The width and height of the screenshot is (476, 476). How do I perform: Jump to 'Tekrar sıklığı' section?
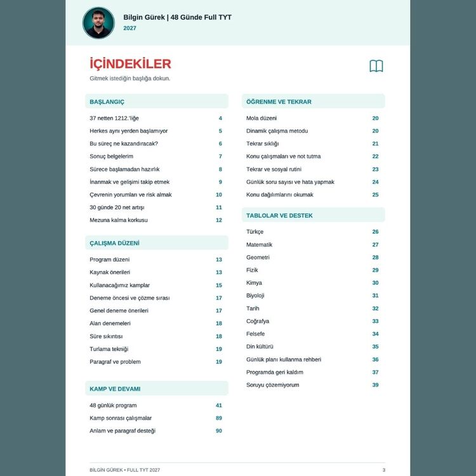pos(313,143)
